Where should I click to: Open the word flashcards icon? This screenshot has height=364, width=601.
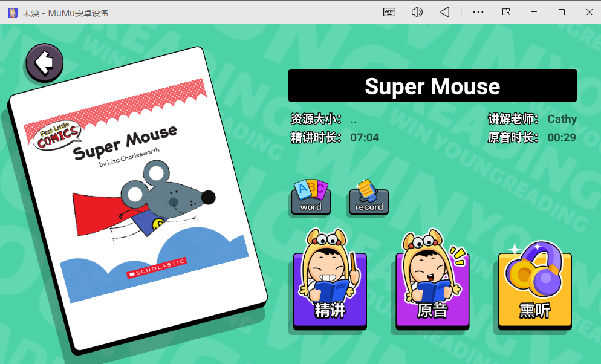[311, 197]
